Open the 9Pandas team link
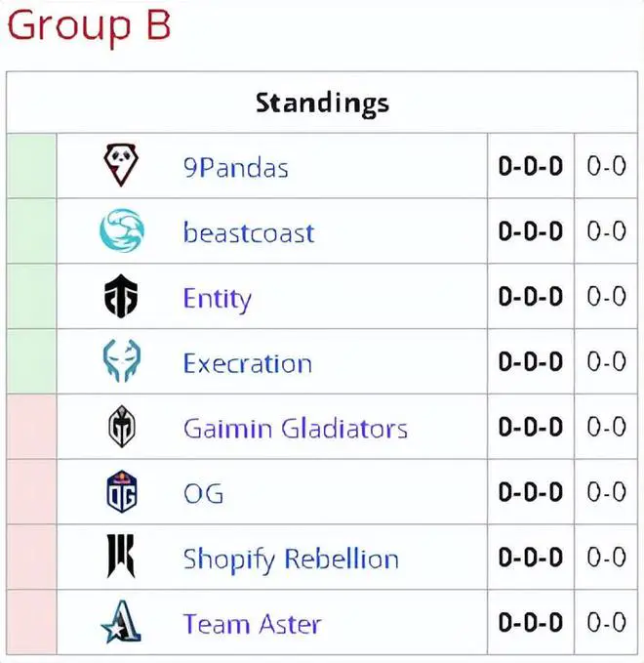Viewport: 644px width, 663px height. (236, 167)
